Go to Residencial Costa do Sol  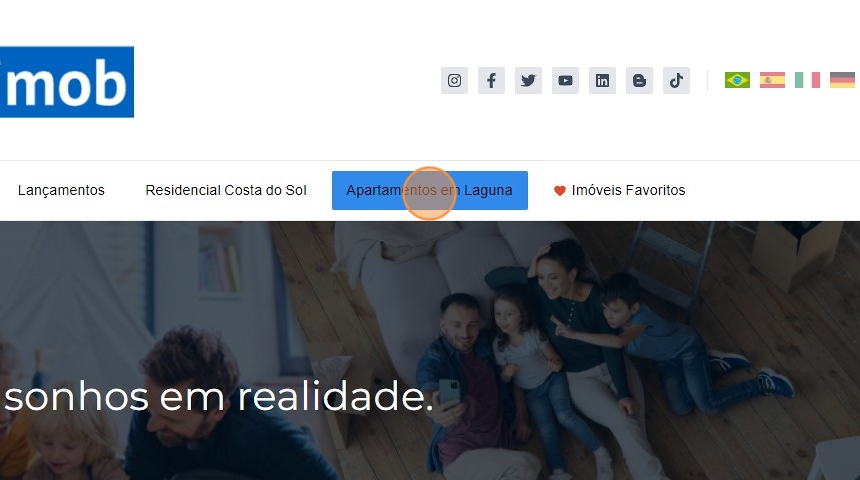tap(226, 190)
